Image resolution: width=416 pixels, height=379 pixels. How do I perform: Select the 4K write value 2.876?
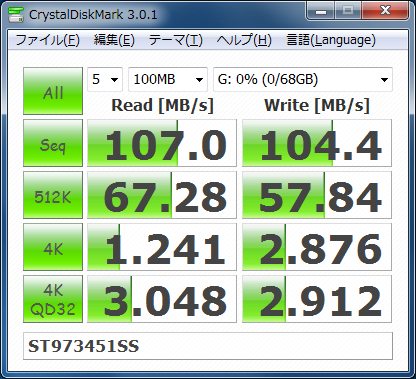point(317,247)
